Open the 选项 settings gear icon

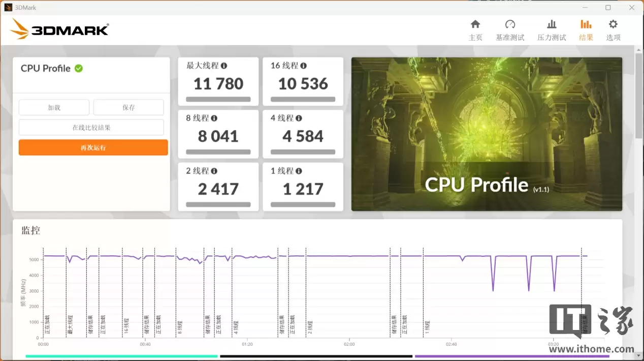pyautogui.click(x=613, y=29)
